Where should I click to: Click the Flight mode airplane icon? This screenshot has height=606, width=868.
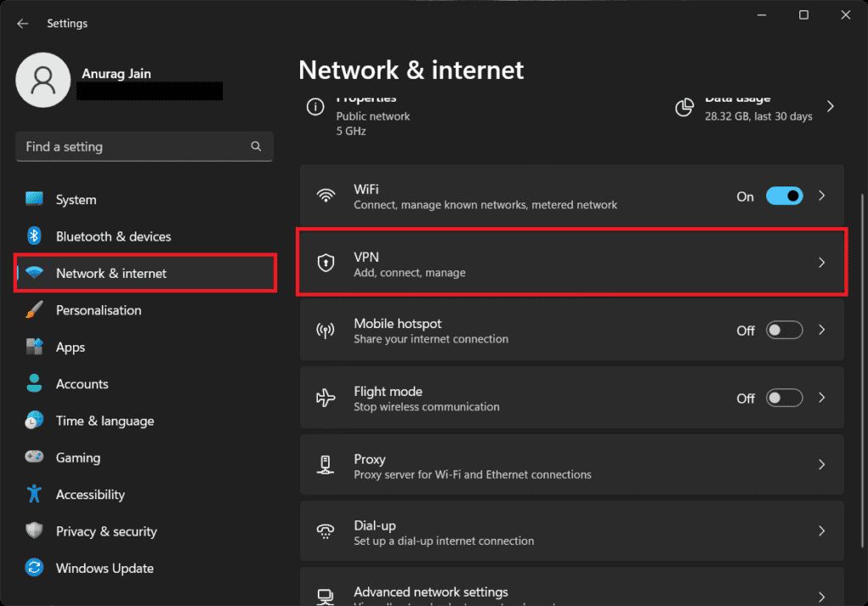tap(325, 397)
